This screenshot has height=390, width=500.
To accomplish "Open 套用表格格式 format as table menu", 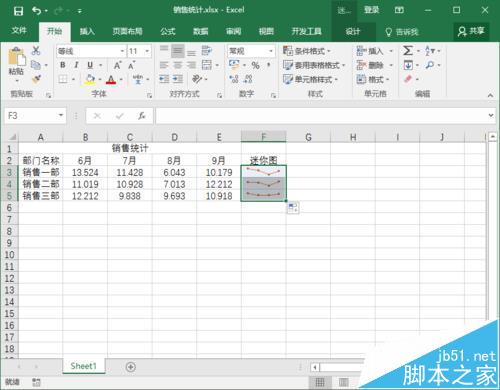I will click(314, 65).
